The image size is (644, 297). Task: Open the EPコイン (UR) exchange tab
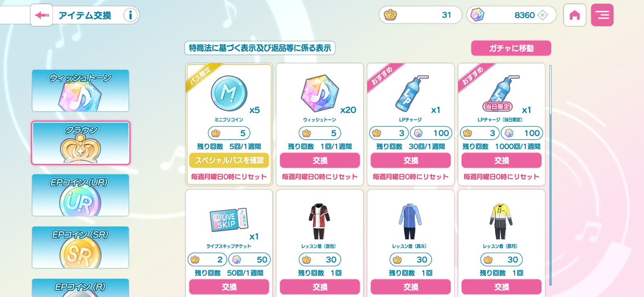tap(80, 195)
